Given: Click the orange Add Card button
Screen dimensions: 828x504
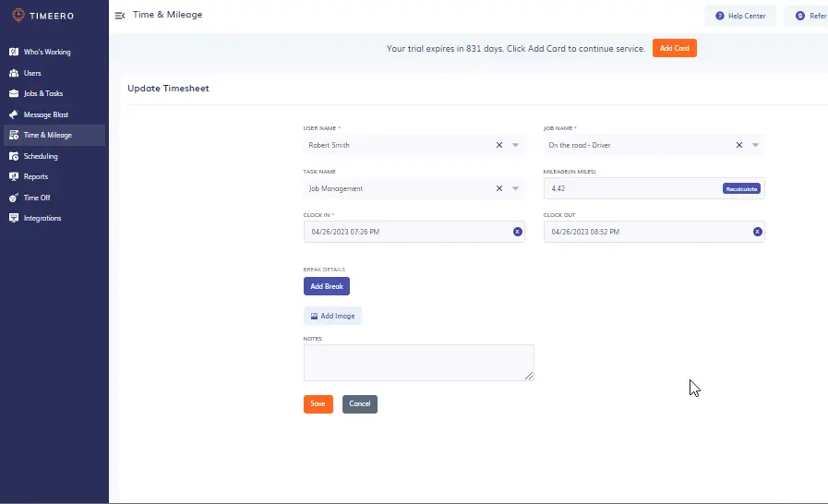Looking at the screenshot, I should pyautogui.click(x=675, y=48).
